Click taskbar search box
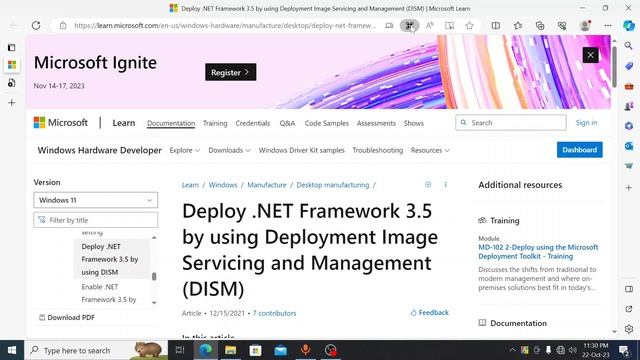The width and height of the screenshot is (640, 360). point(96,350)
